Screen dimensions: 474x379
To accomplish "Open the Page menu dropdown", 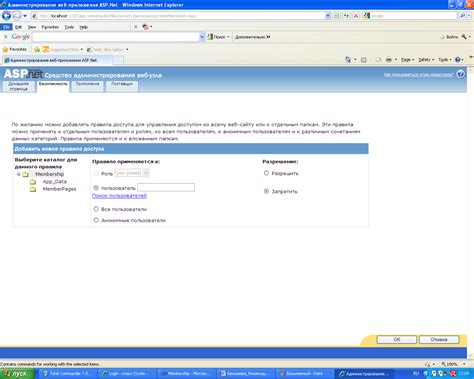I will (407, 60).
